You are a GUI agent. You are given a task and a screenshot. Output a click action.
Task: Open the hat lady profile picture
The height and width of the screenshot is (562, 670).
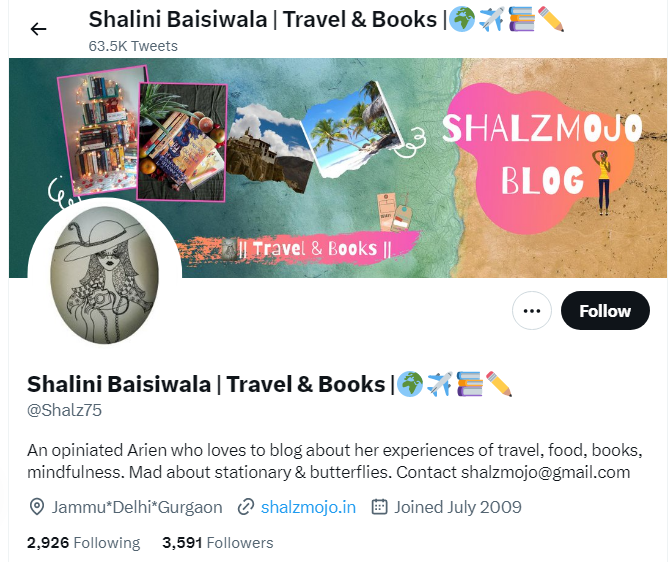(105, 275)
